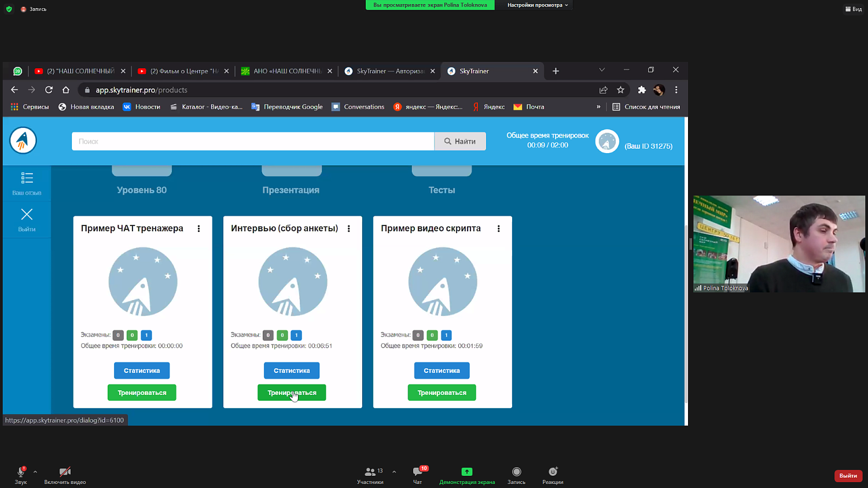Click the Zoom Запись button
The image size is (868, 488).
pyautogui.click(x=517, y=475)
